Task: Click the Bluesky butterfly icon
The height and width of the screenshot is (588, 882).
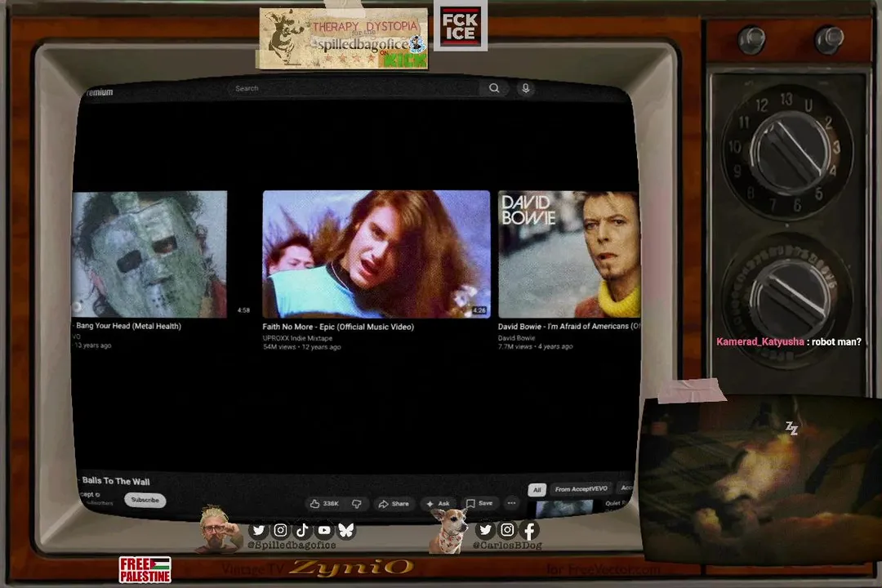Action: (346, 530)
